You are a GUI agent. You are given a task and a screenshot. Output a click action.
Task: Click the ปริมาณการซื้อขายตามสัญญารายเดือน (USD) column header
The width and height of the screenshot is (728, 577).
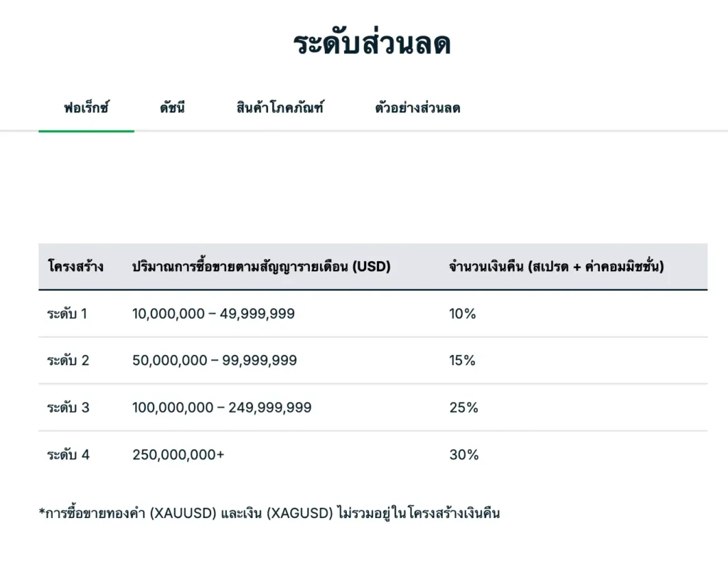(261, 267)
